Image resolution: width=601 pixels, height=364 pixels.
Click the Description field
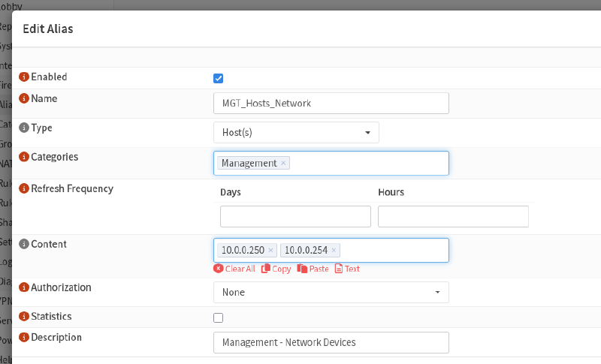[x=331, y=342]
